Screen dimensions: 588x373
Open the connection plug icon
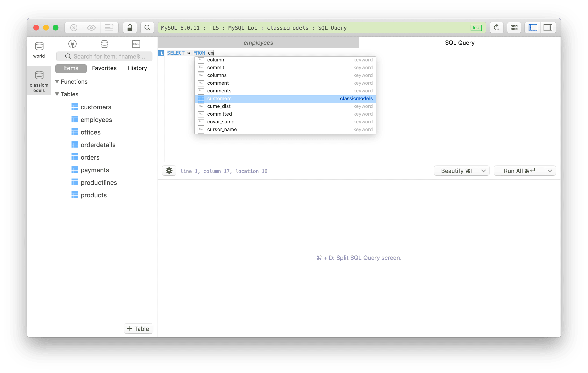point(72,44)
